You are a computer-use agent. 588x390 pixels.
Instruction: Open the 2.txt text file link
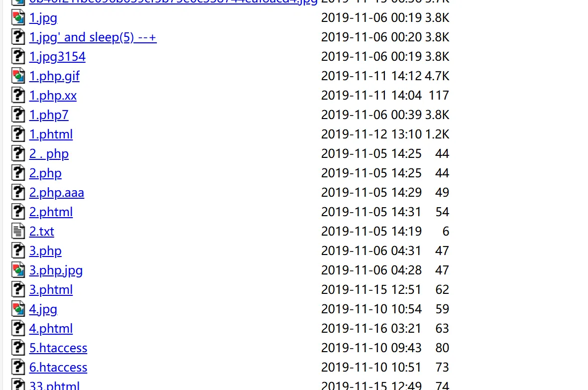[x=42, y=232]
